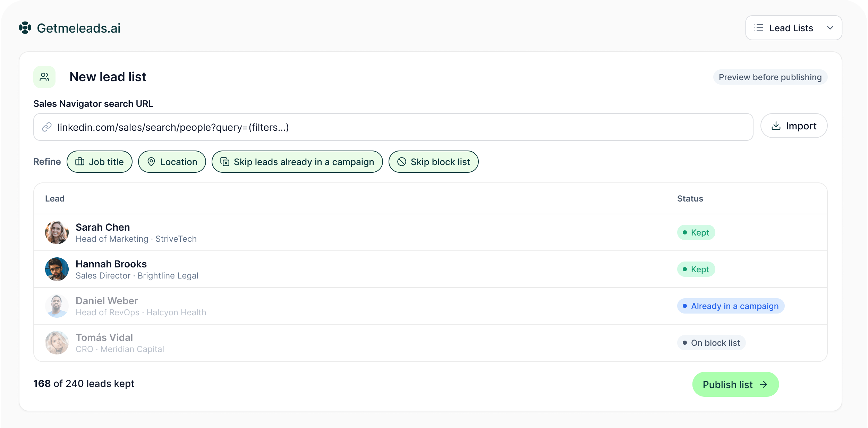Image resolution: width=868 pixels, height=428 pixels.
Task: Click the ban icon on Skip block list
Action: pos(402,162)
